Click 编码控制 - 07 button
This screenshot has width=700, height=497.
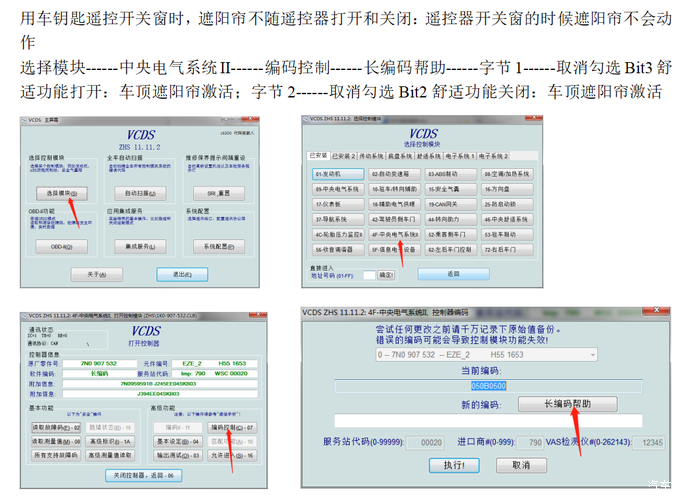232,428
